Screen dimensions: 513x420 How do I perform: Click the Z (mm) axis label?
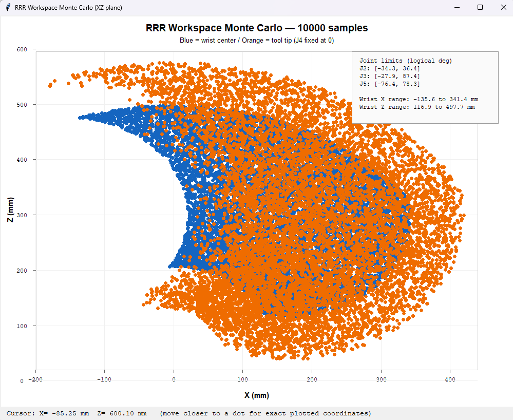(x=11, y=208)
